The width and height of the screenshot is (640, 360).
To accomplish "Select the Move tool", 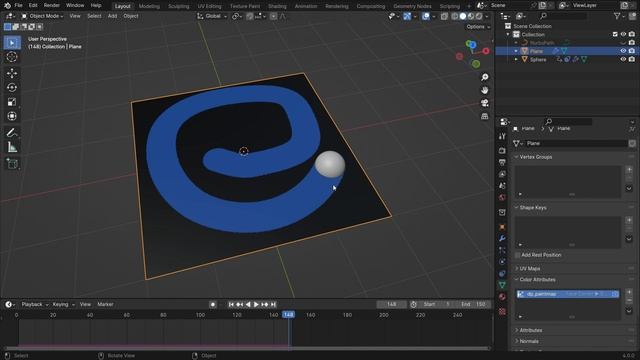I will click(x=12, y=73).
